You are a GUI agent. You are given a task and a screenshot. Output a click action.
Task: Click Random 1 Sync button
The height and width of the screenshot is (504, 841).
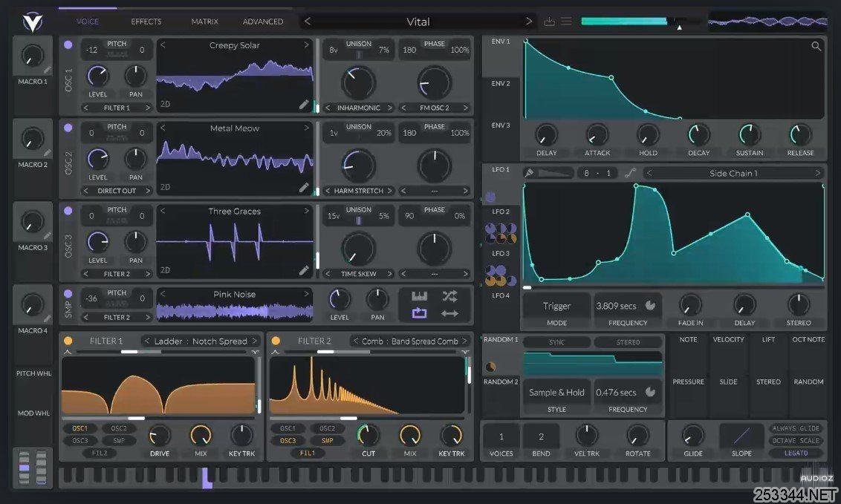pyautogui.click(x=556, y=342)
